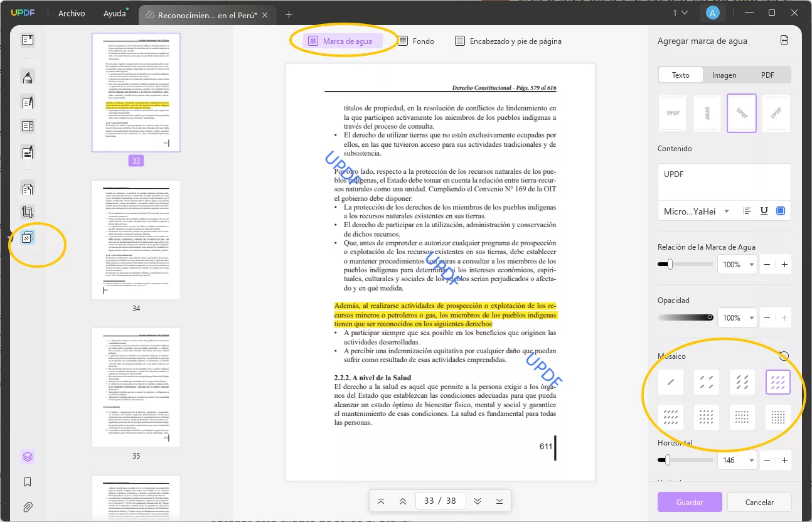Switch to PDF watermark tab
The image size is (812, 522).
coord(767,75)
